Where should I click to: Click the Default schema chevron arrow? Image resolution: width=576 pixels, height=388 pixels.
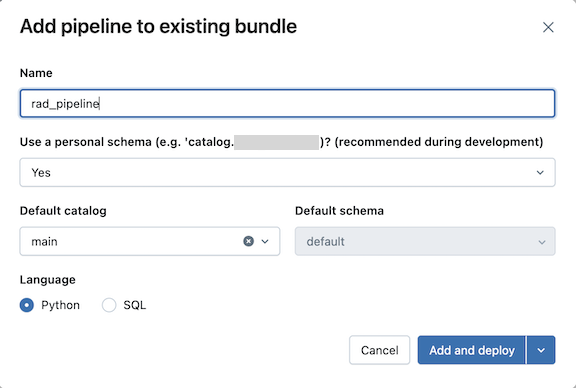tap(541, 242)
